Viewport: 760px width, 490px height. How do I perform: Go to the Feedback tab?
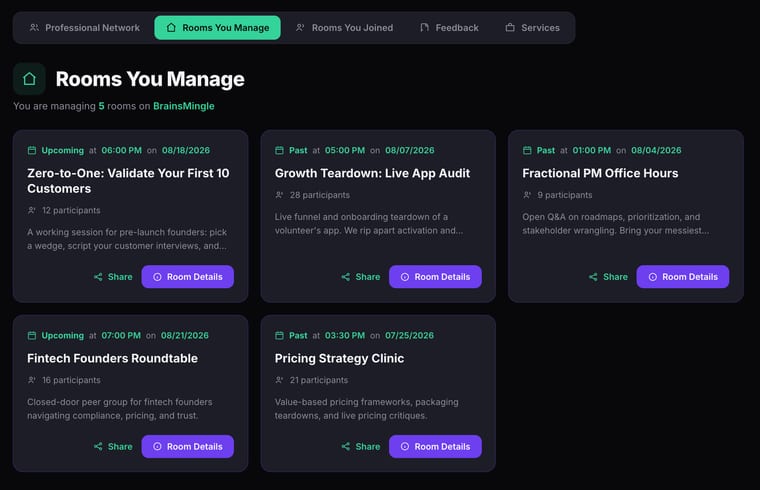tap(449, 28)
